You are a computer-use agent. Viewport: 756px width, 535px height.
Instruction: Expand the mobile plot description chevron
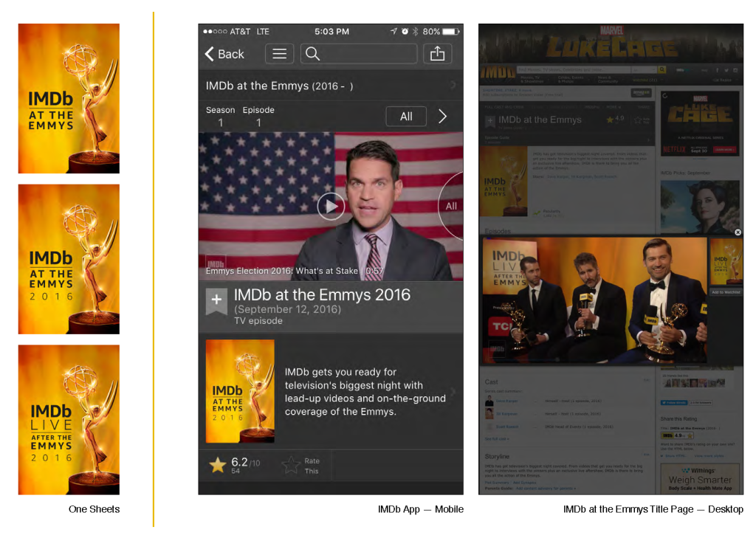pos(453,391)
